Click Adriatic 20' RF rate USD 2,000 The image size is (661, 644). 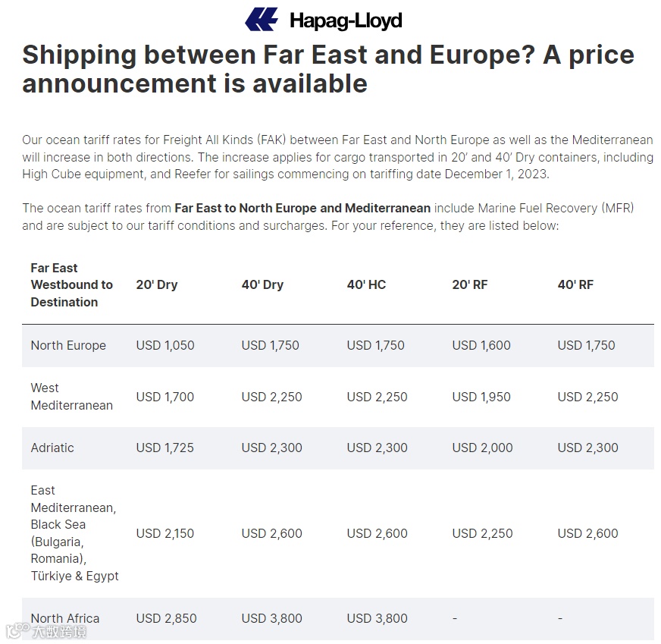(x=482, y=448)
